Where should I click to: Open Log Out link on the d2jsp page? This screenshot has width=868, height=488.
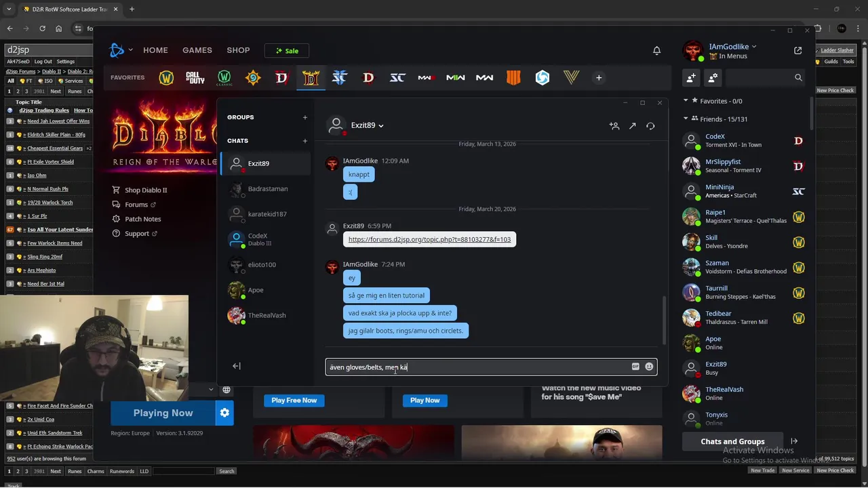click(43, 62)
